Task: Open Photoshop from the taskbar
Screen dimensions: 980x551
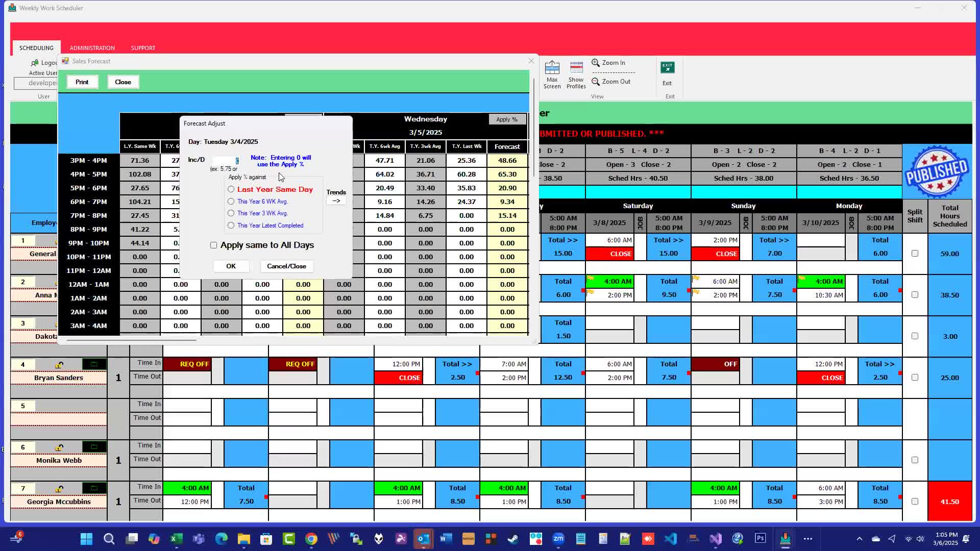Action: point(761,538)
